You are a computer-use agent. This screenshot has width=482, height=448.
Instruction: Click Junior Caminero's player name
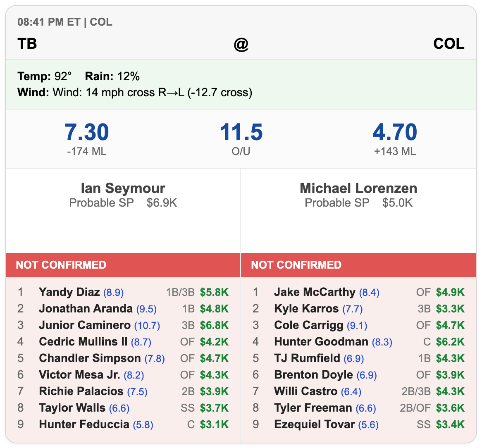coord(85,325)
